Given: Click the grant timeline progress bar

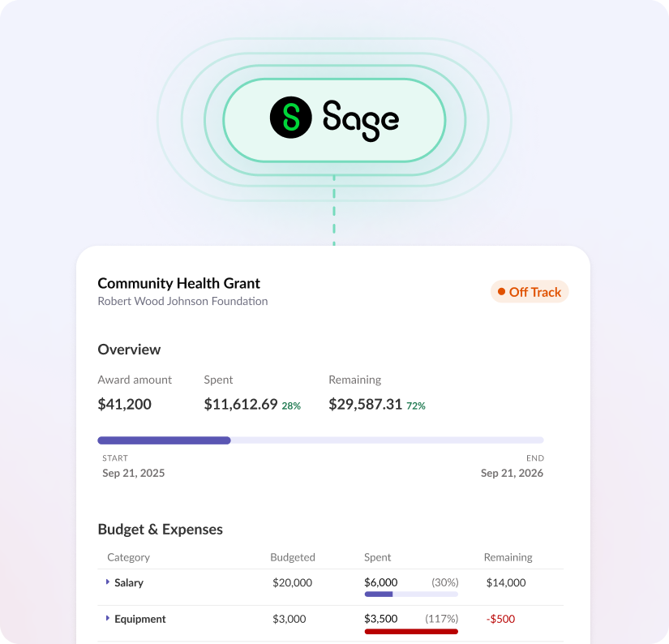Looking at the screenshot, I should [320, 440].
